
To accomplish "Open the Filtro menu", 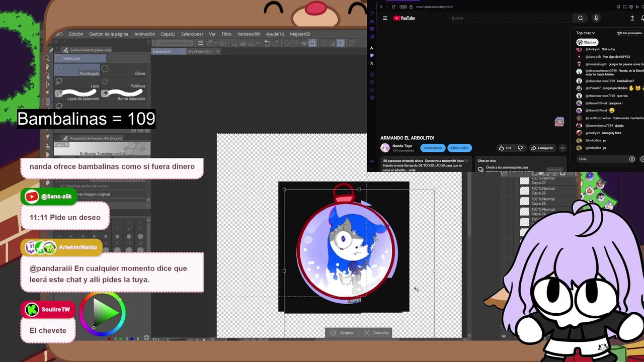I will tap(226, 34).
